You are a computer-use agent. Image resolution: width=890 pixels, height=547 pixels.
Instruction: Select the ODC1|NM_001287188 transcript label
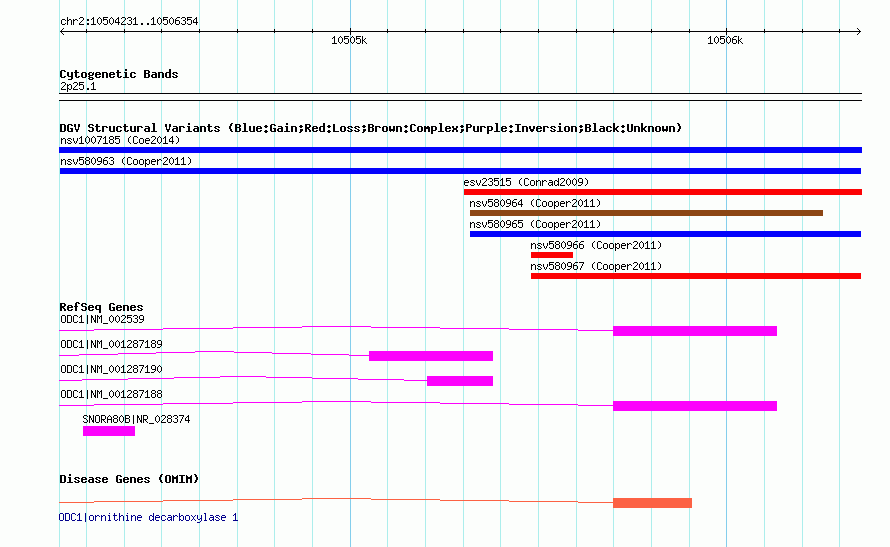click(111, 394)
